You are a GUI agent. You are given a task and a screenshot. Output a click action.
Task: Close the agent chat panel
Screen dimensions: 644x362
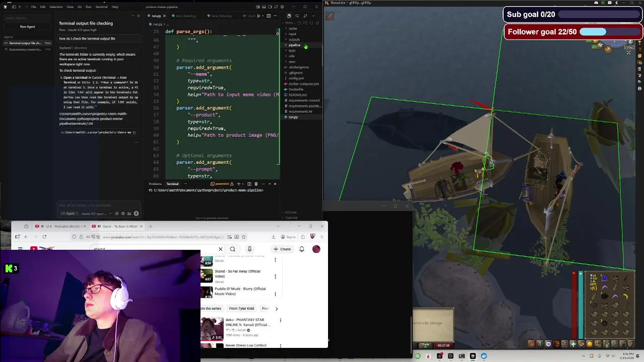pos(138,16)
